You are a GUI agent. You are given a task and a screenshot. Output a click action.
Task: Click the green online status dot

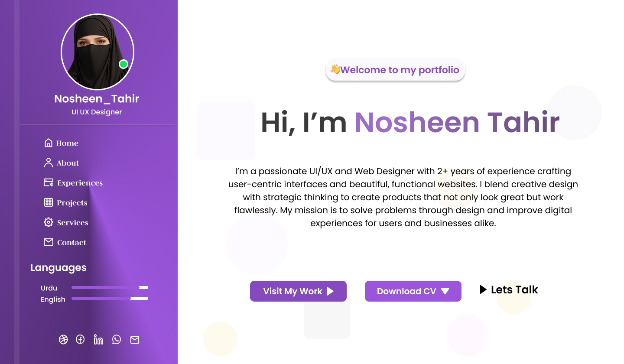click(x=123, y=64)
